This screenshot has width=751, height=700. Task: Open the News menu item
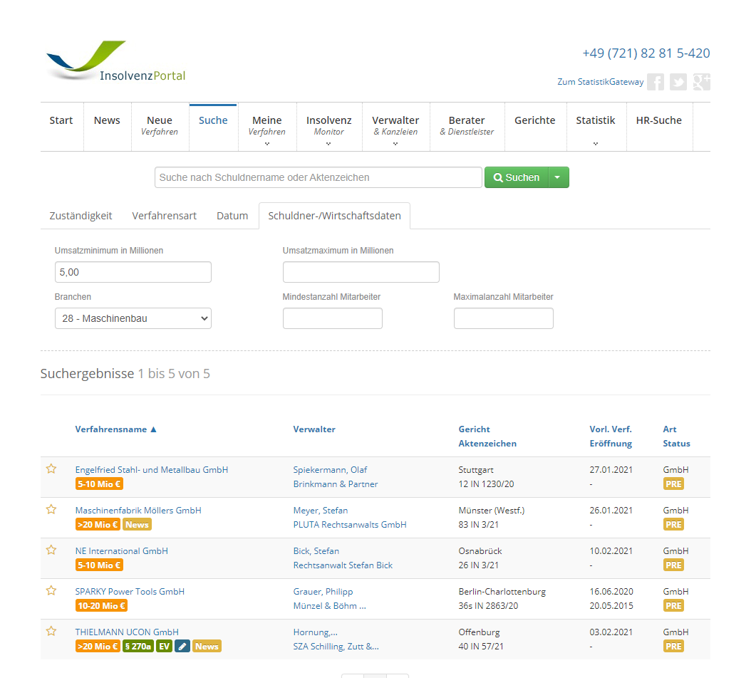107,120
